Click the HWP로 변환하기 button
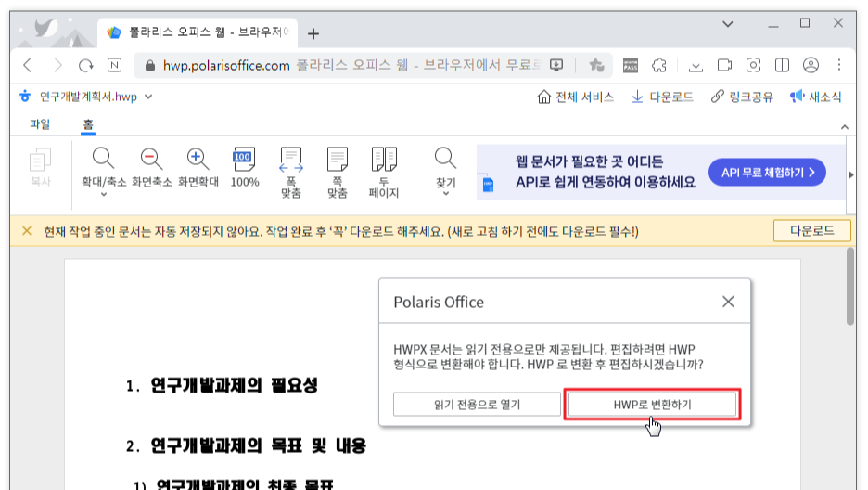868x490 pixels. (x=652, y=405)
